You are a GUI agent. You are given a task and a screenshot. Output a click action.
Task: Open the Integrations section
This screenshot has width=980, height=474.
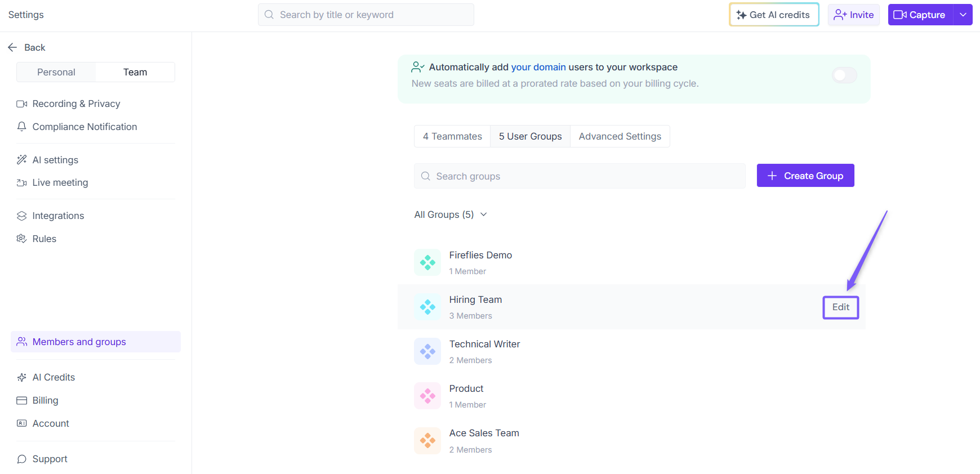[x=58, y=216]
